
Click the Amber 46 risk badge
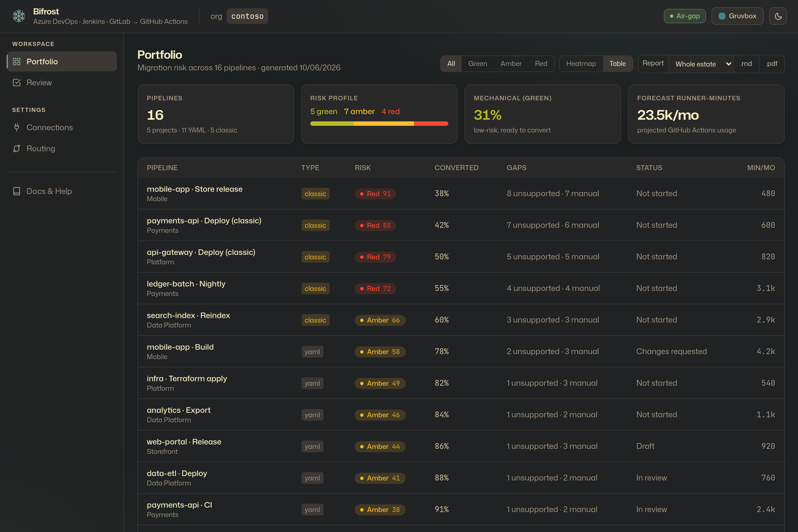coord(380,415)
